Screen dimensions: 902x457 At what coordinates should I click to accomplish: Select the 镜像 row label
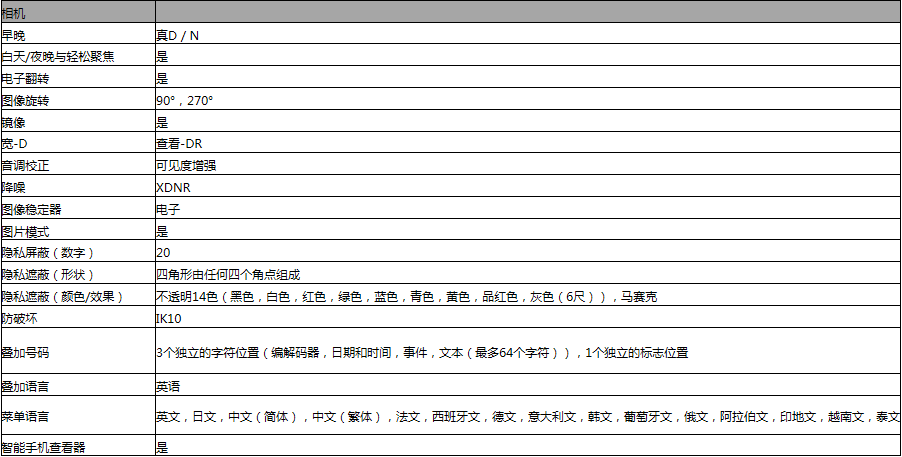[x=16, y=122]
